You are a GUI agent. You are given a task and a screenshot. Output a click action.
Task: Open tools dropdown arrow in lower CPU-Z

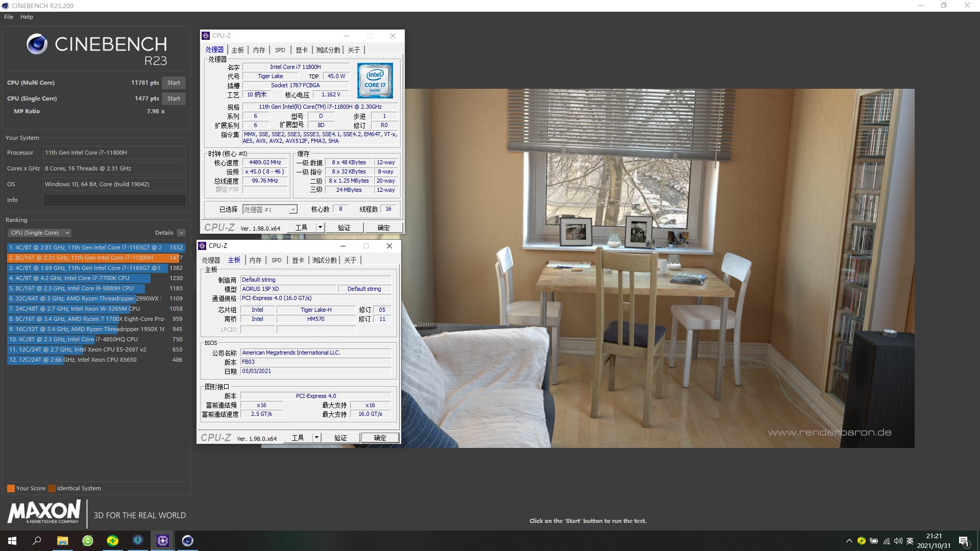316,438
